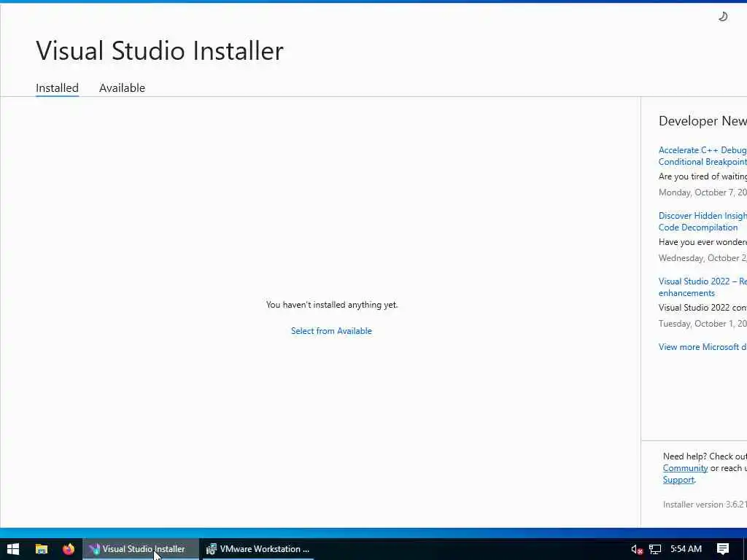The image size is (747, 560).
Task: Open the Community help link
Action: (685, 468)
